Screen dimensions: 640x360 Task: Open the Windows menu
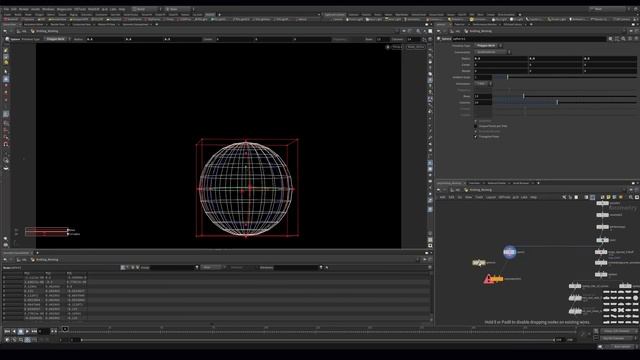coord(48,9)
